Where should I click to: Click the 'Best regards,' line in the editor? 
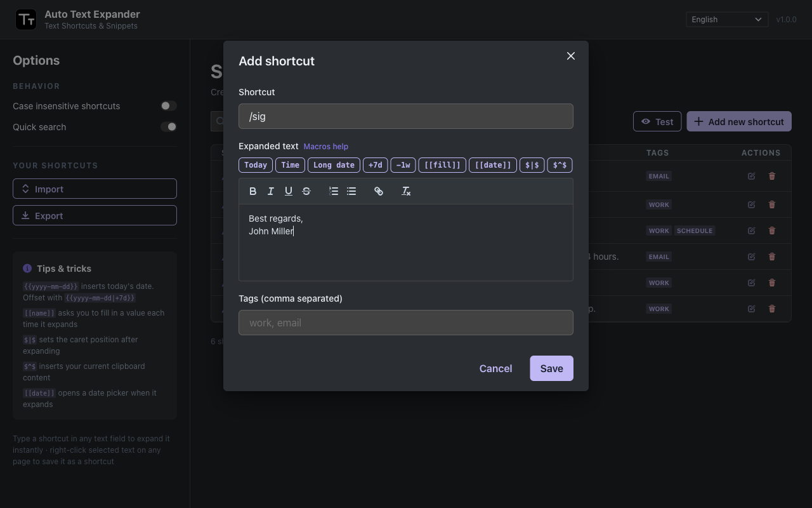pyautogui.click(x=276, y=218)
